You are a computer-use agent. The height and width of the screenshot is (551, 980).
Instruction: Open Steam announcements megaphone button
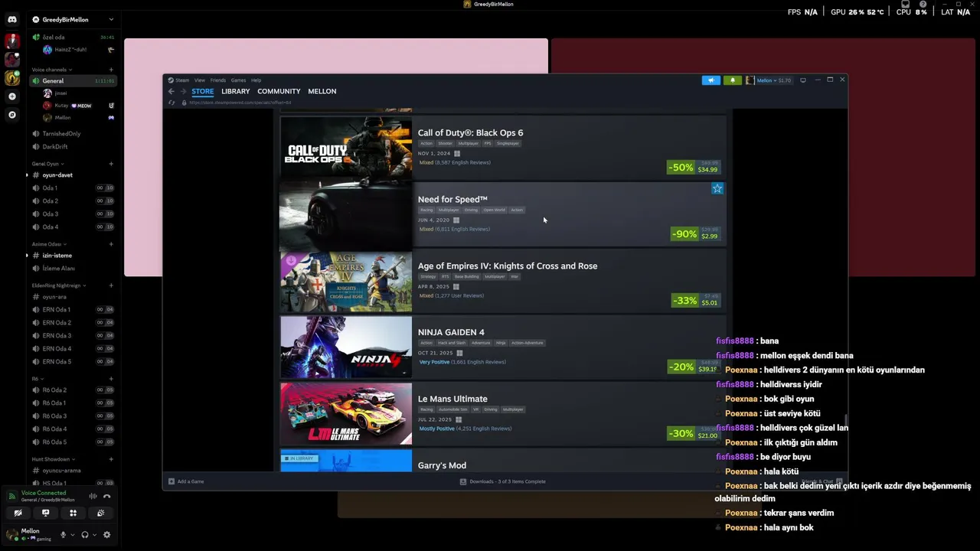(711, 80)
